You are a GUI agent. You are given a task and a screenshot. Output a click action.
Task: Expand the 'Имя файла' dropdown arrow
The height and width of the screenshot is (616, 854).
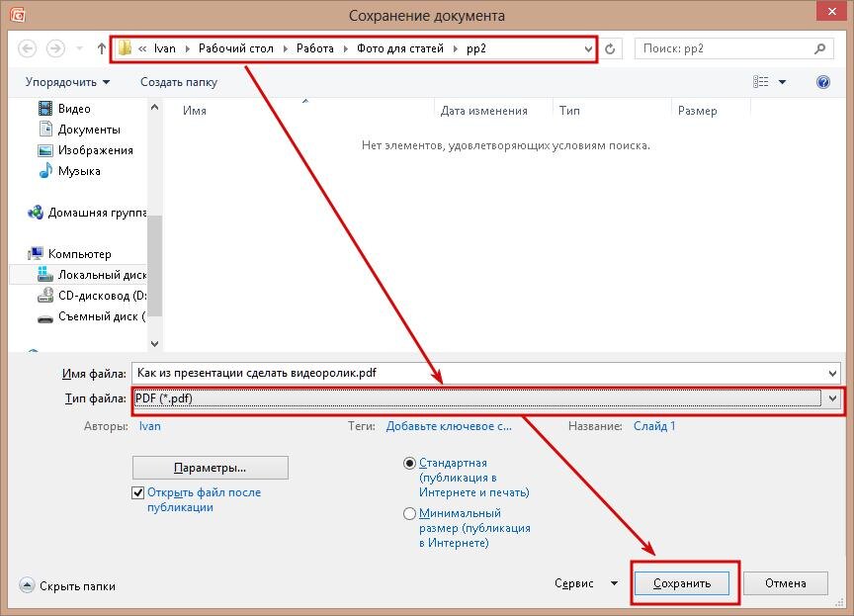[x=833, y=374]
